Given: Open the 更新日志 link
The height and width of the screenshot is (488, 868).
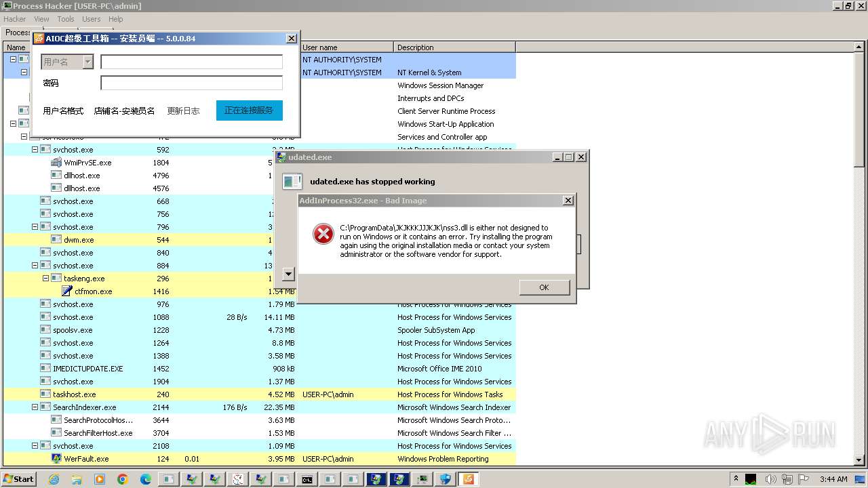Looking at the screenshot, I should pos(183,111).
